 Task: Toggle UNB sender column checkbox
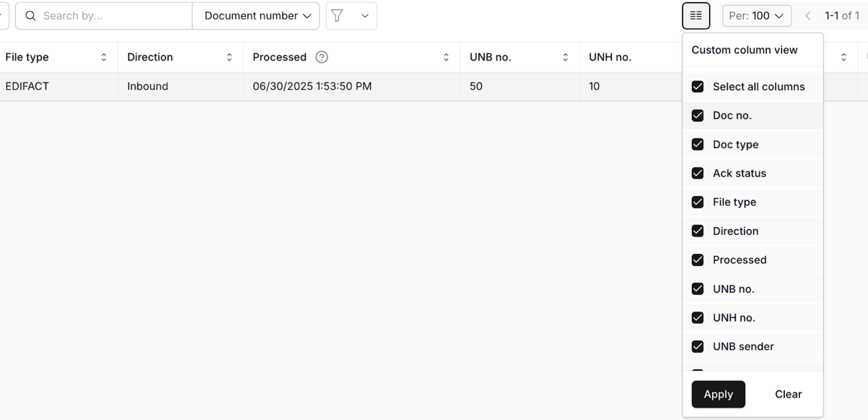click(697, 346)
